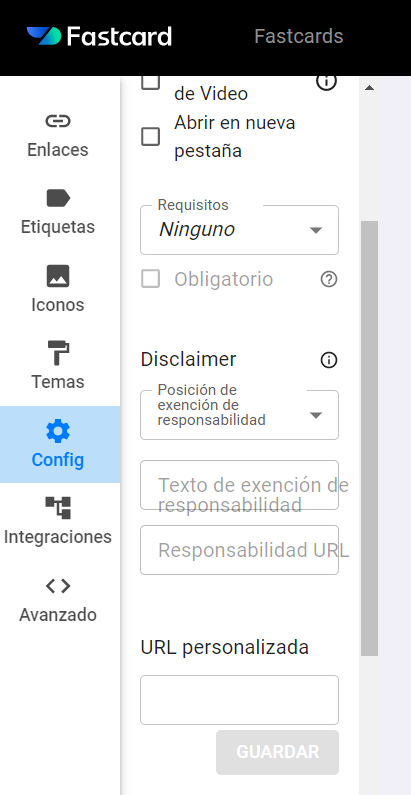This screenshot has width=411, height=795.
Task: Expand the Requisitos dropdown
Action: (x=239, y=230)
